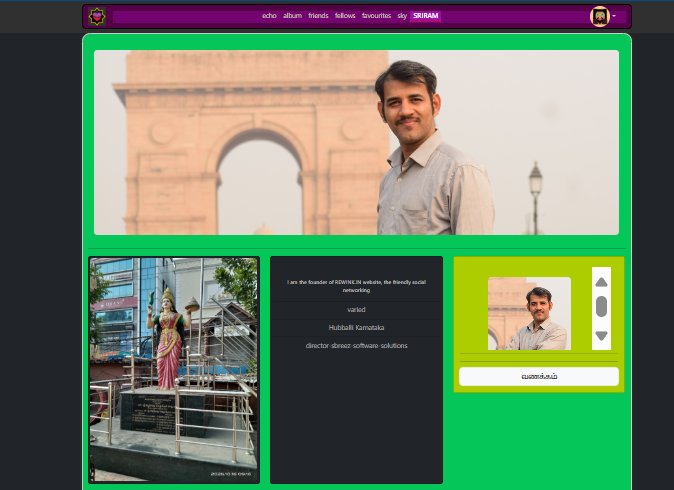Viewport: 674px width, 490px height.
Task: Open favourites from the top navigation
Action: [377, 16]
